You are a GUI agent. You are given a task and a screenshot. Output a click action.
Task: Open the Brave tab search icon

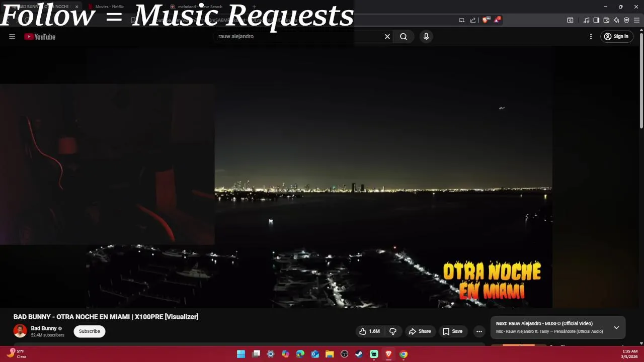[570, 20]
